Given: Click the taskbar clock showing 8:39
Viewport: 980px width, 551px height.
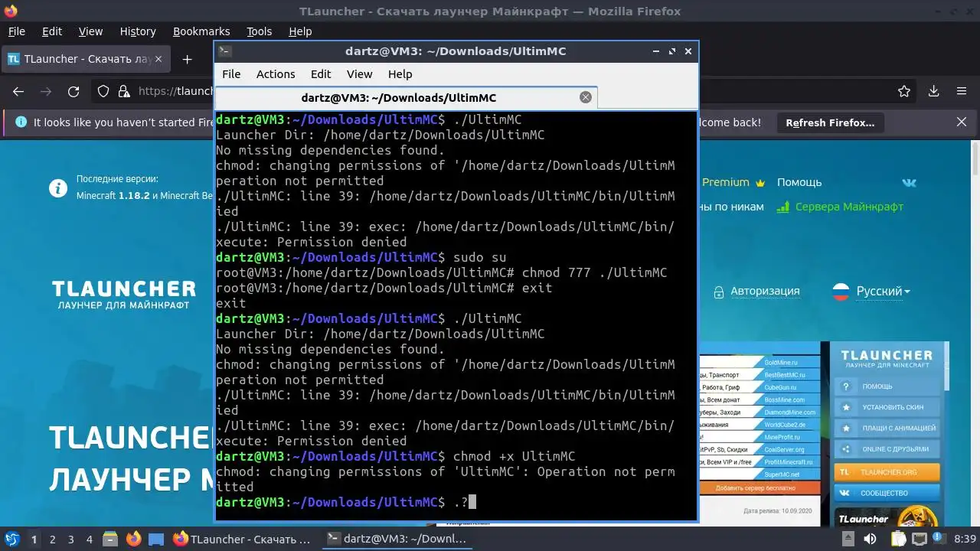Looking at the screenshot, I should (x=965, y=540).
